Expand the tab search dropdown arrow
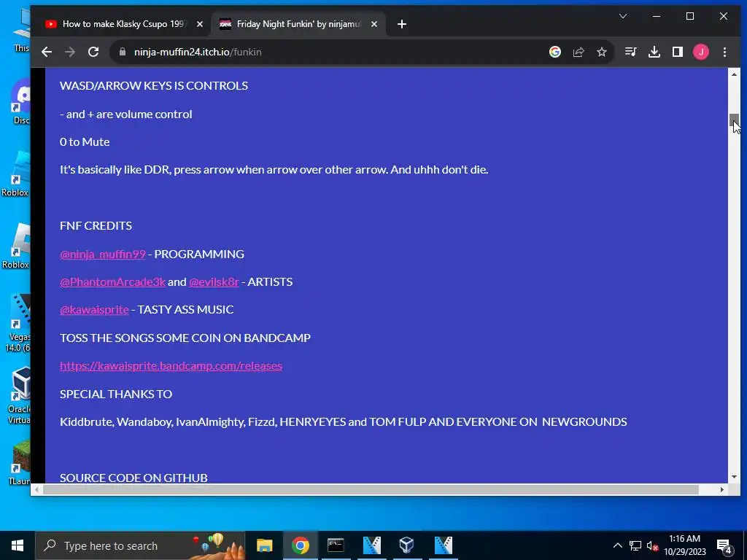 (623, 16)
